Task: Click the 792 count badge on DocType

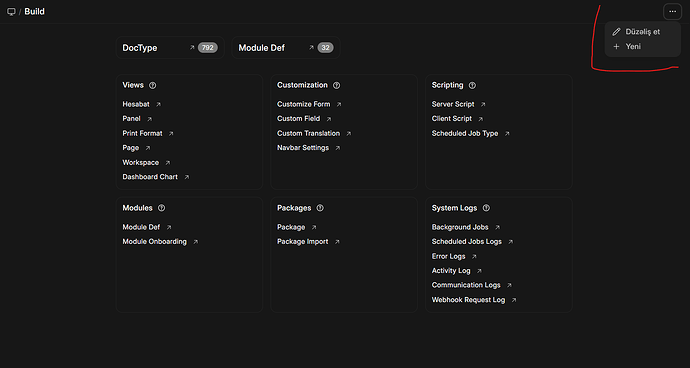Action: (x=208, y=48)
